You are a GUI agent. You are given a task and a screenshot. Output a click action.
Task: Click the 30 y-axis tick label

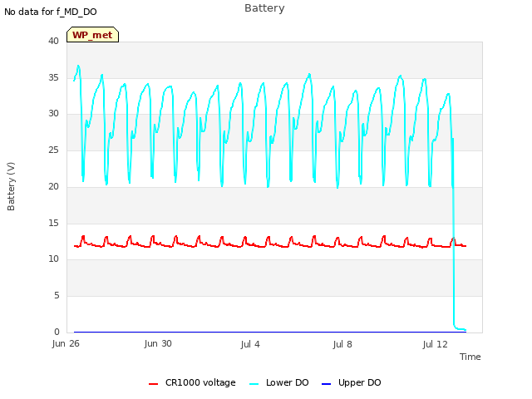tap(53, 113)
